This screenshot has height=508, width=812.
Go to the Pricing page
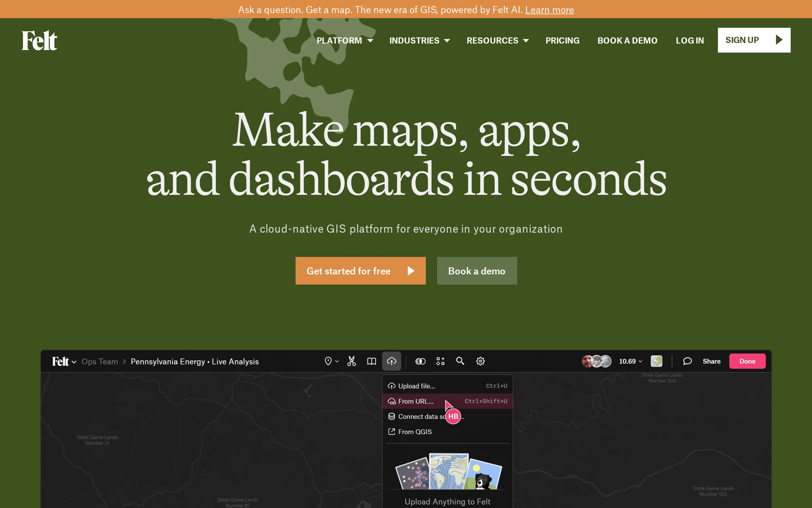(x=562, y=41)
